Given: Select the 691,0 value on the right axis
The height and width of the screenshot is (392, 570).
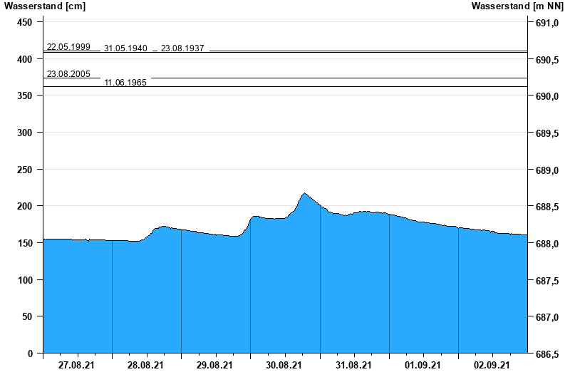Looking at the screenshot, I should pyautogui.click(x=546, y=23).
